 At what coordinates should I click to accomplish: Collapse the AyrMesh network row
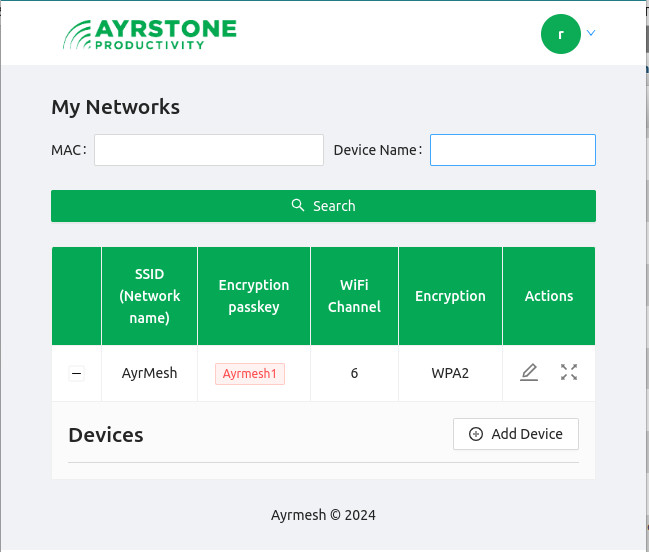point(77,373)
